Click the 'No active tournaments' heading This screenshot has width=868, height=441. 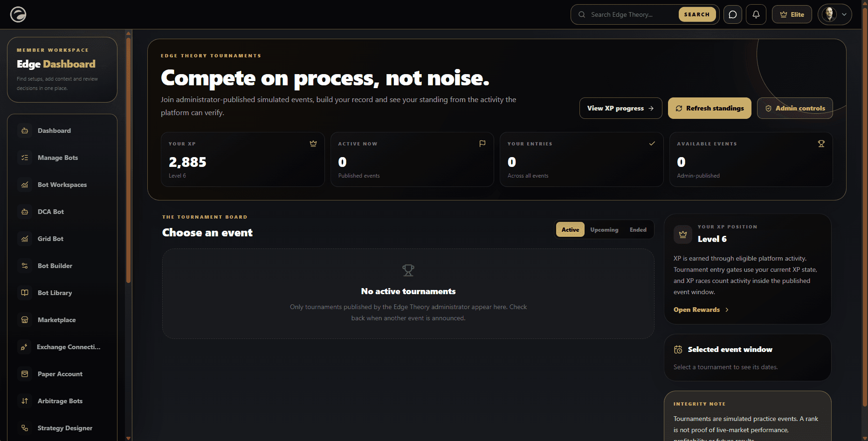[x=408, y=291]
